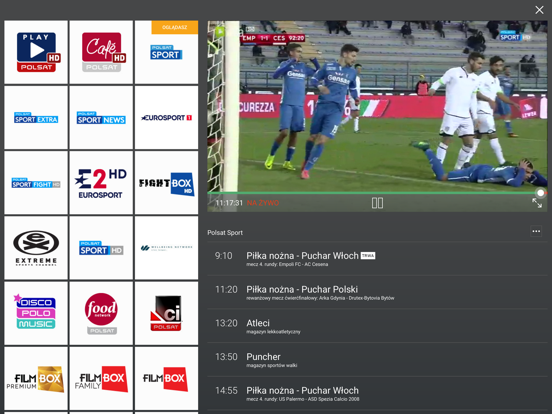Open the Polsat Café HD channel tile
Screen dimensions: 552x414
(101, 52)
